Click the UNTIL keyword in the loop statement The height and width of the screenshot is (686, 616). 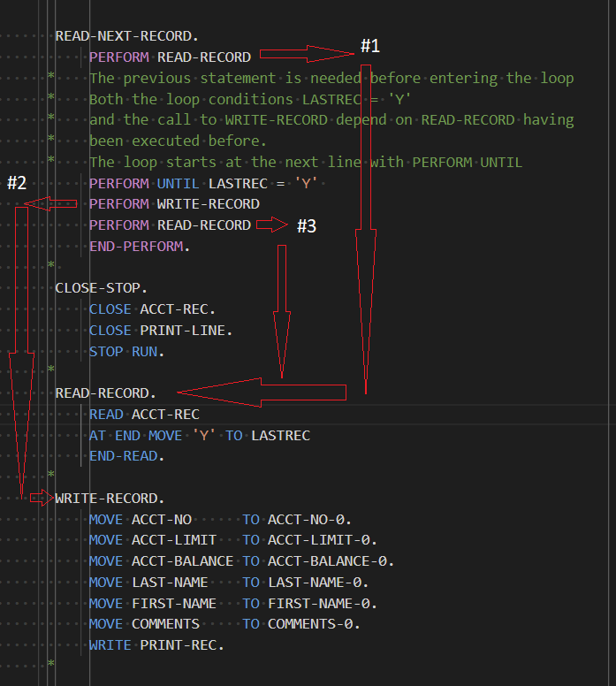pyautogui.click(x=178, y=183)
